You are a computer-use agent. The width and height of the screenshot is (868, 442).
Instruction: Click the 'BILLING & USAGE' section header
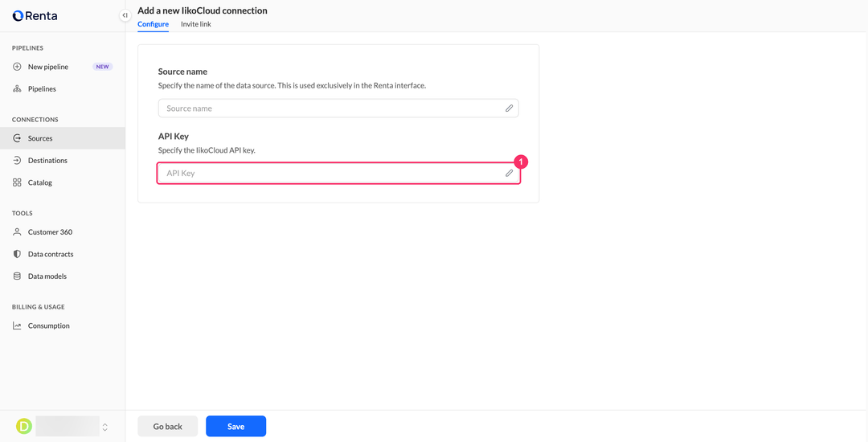click(39, 307)
